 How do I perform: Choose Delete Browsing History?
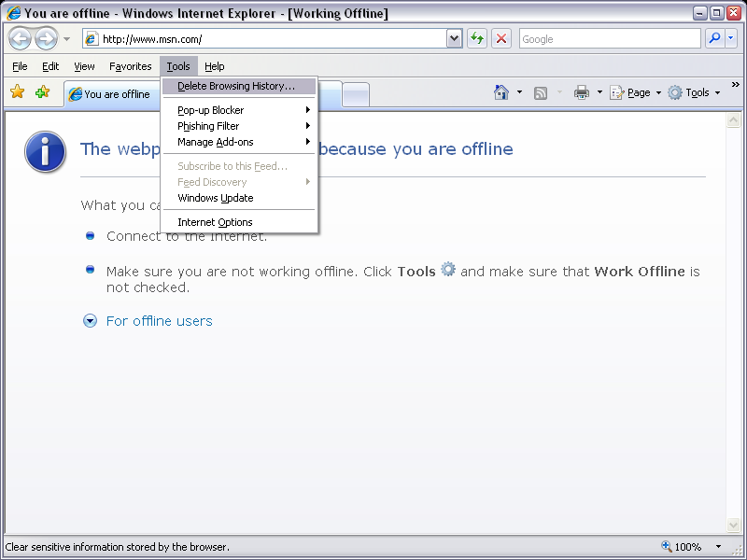tap(239, 86)
